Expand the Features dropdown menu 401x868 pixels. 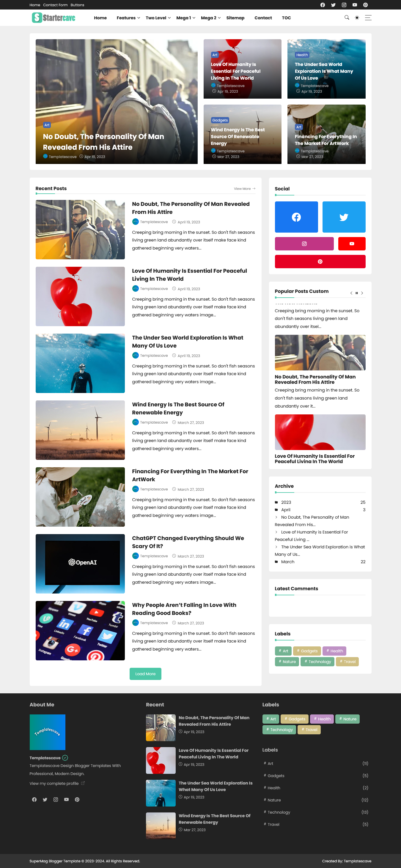(128, 18)
